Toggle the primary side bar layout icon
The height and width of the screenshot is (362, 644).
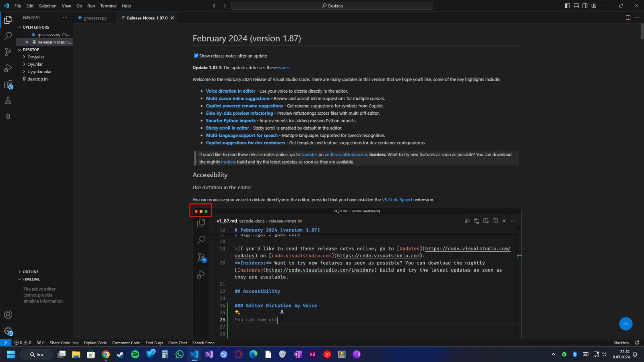(568, 6)
